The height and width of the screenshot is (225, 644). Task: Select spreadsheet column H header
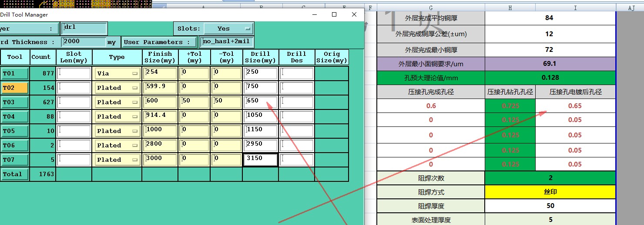pos(510,8)
